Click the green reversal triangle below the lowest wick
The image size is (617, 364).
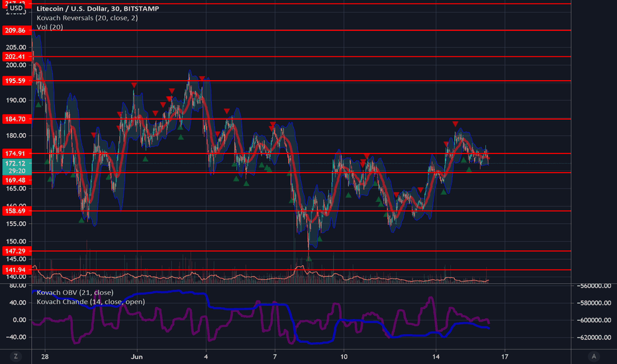[309, 259]
